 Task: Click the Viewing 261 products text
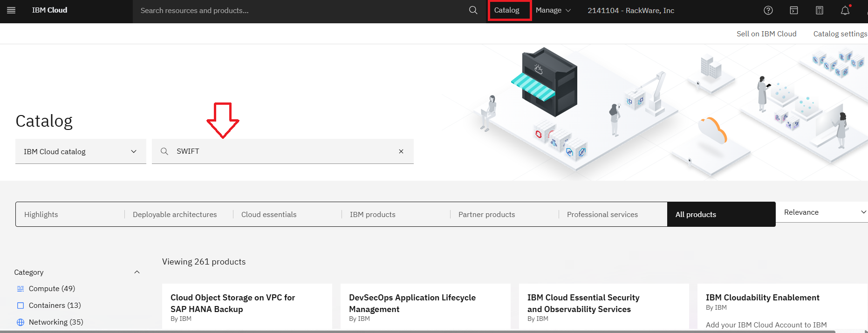click(204, 262)
